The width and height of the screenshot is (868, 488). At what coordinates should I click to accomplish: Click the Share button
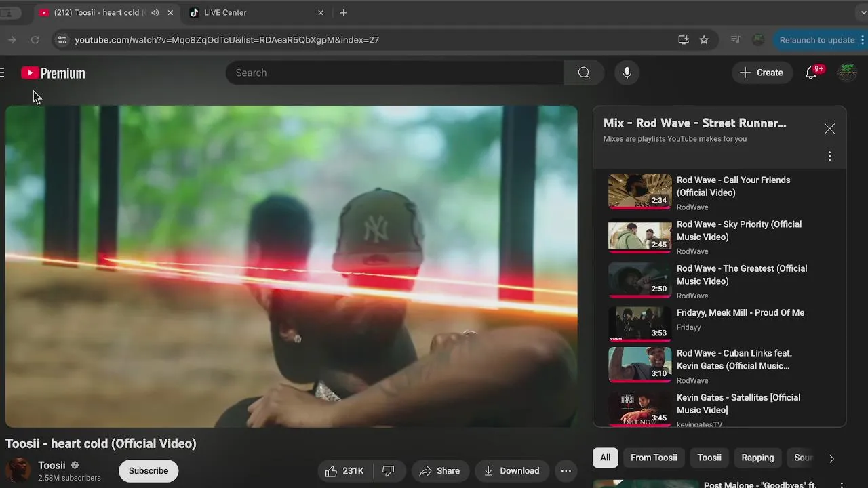[441, 471]
